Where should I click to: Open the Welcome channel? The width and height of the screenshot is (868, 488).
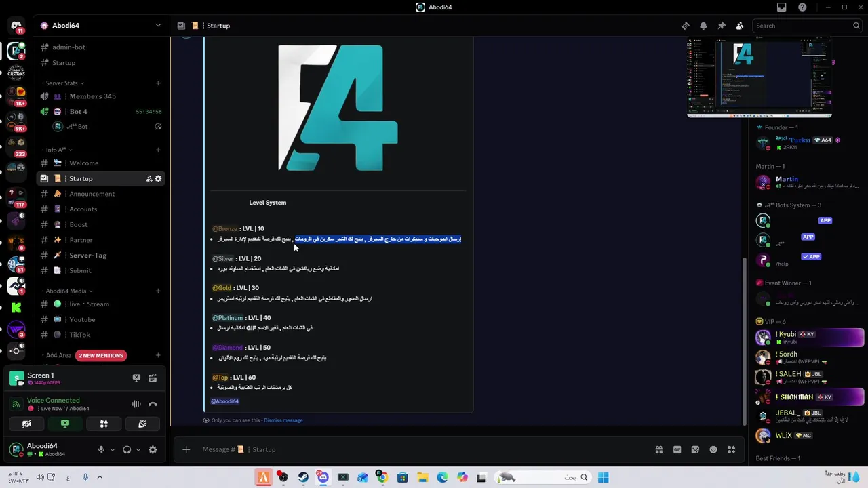(x=101, y=163)
